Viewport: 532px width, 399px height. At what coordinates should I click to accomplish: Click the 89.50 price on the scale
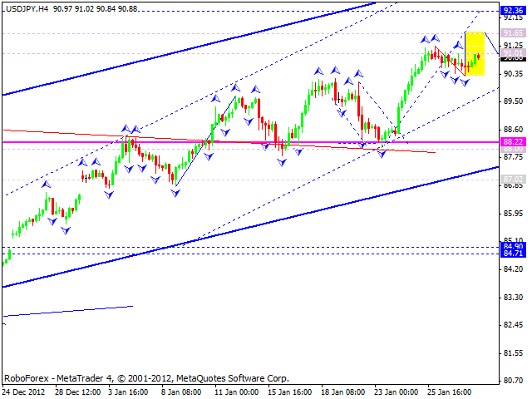pos(513,101)
